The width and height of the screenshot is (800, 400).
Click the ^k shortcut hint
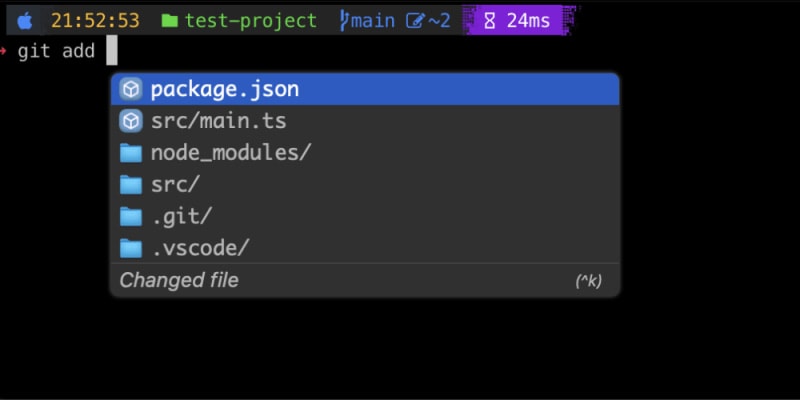pyautogui.click(x=588, y=281)
